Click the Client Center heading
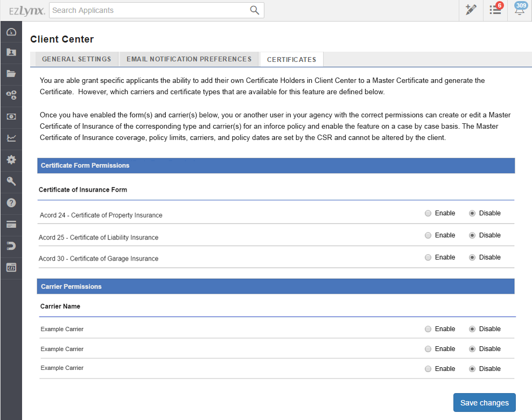The width and height of the screenshot is (532, 420). [x=62, y=39]
